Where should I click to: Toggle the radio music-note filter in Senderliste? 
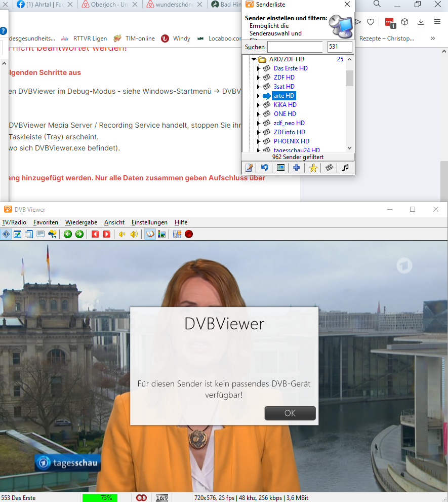tap(345, 168)
